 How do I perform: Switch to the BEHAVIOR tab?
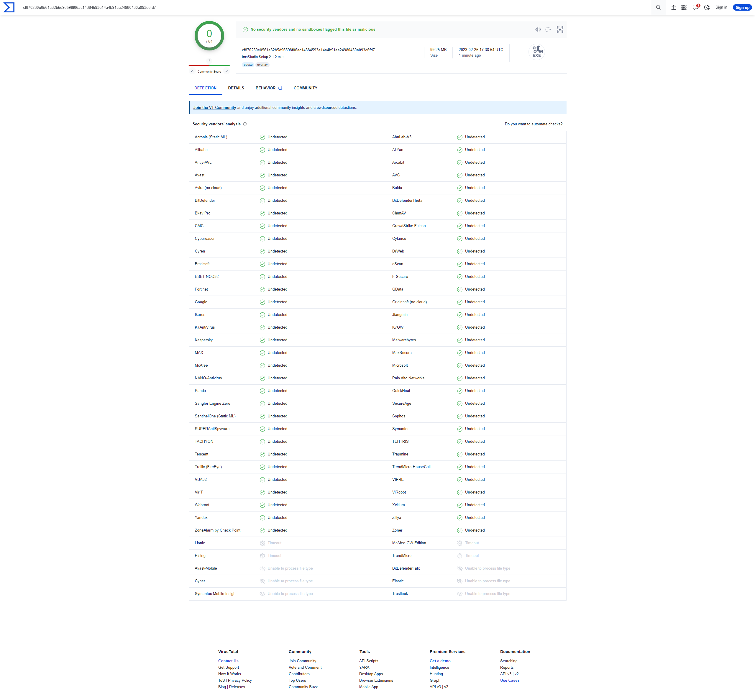266,88
